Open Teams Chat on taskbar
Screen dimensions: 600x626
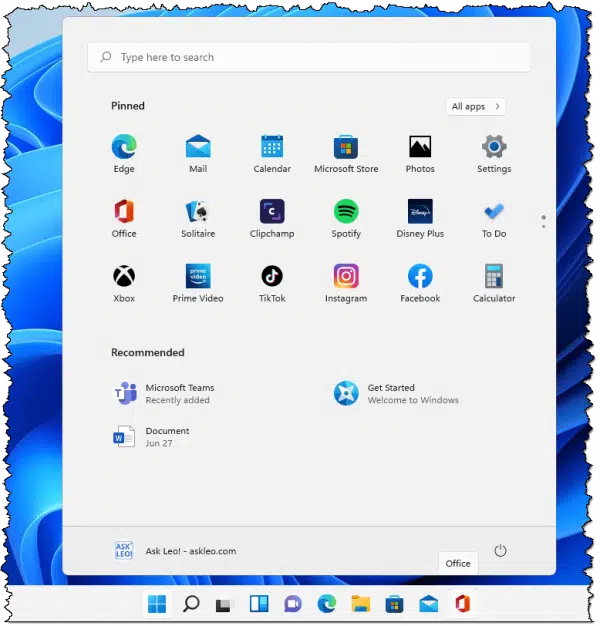(293, 604)
